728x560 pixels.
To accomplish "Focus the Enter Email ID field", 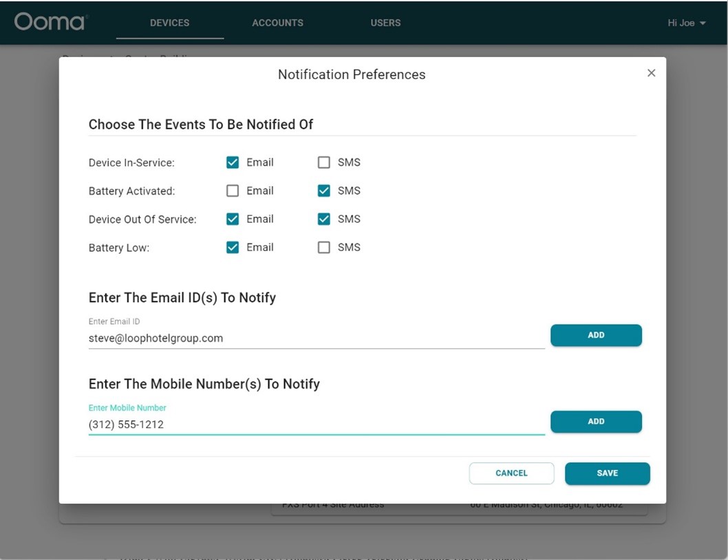I will 317,338.
